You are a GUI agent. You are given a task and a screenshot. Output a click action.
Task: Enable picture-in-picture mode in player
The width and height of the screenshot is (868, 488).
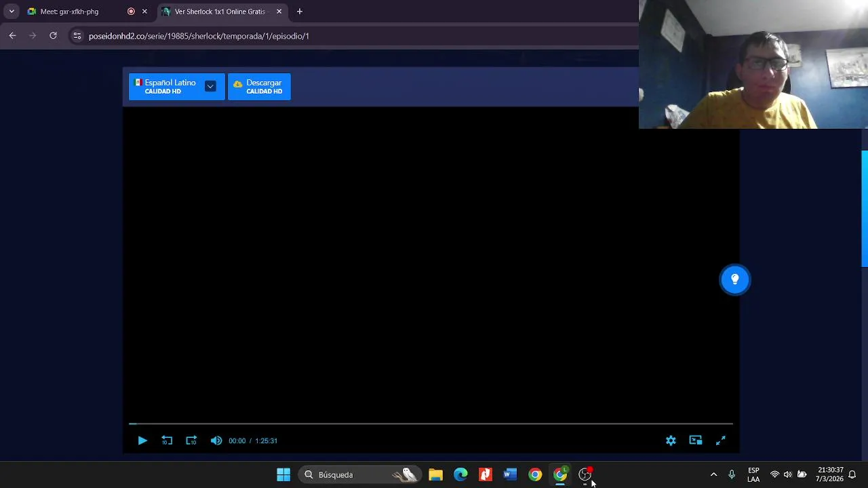[696, 441]
